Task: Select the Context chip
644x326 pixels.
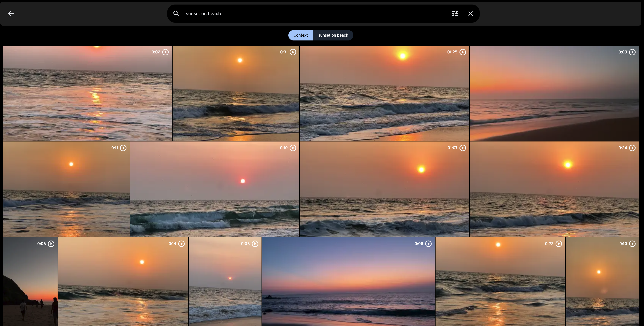Action: pos(300,35)
